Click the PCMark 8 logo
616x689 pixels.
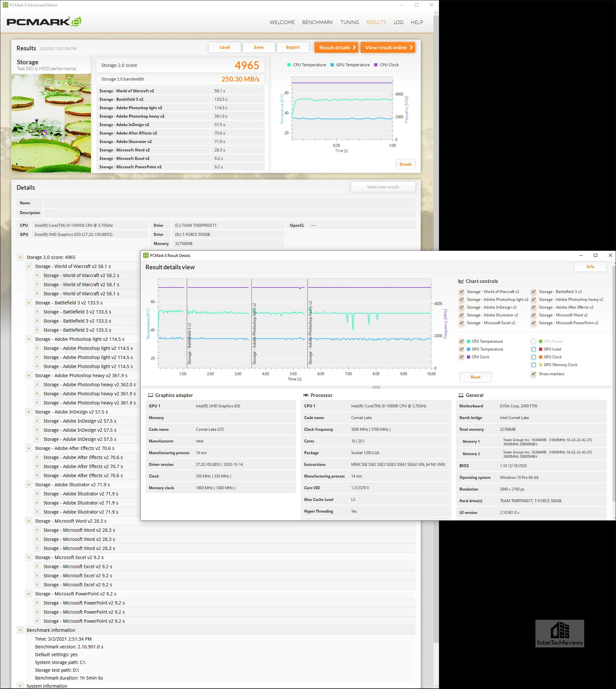pos(44,22)
